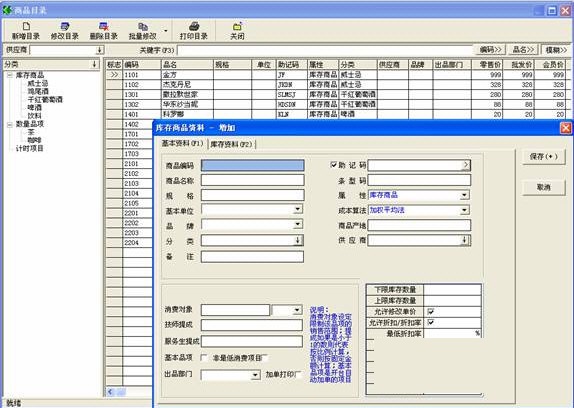Click the 取消 button
Screen dimensions: 574x408
[x=544, y=187]
